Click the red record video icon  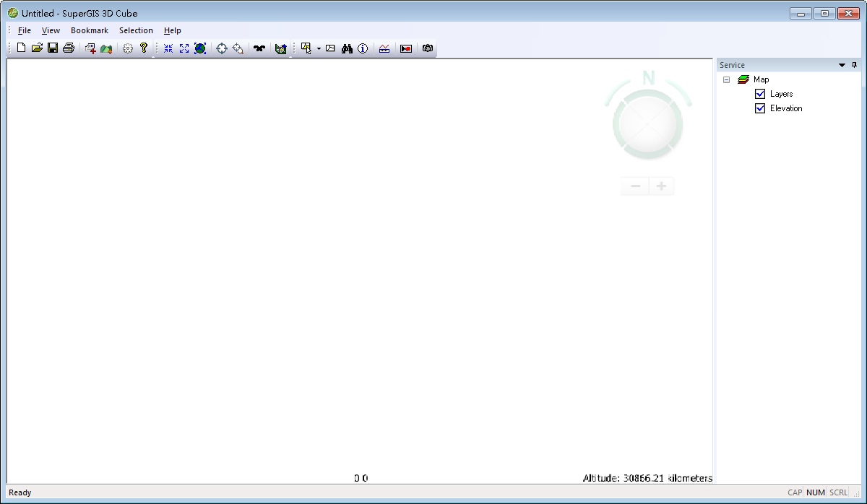406,48
